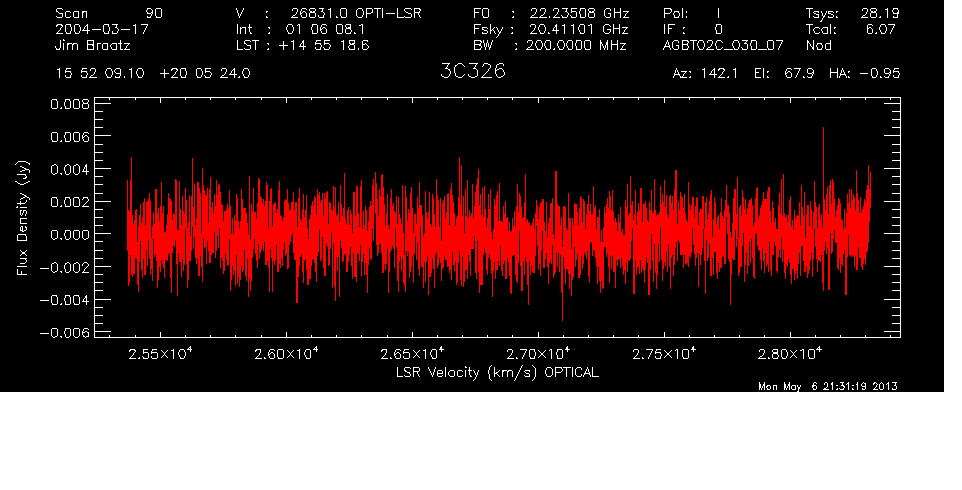This screenshot has height=490, width=962.
Task: Click the LSR Velocity (km/s) OPTICAL axis label
Action: click(x=497, y=371)
